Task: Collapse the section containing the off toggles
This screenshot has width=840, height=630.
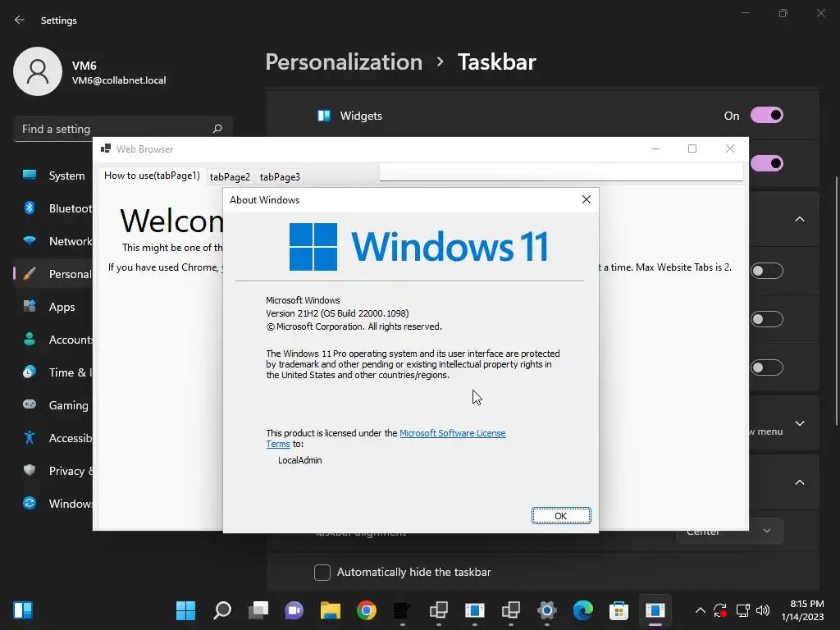Action: tap(799, 219)
